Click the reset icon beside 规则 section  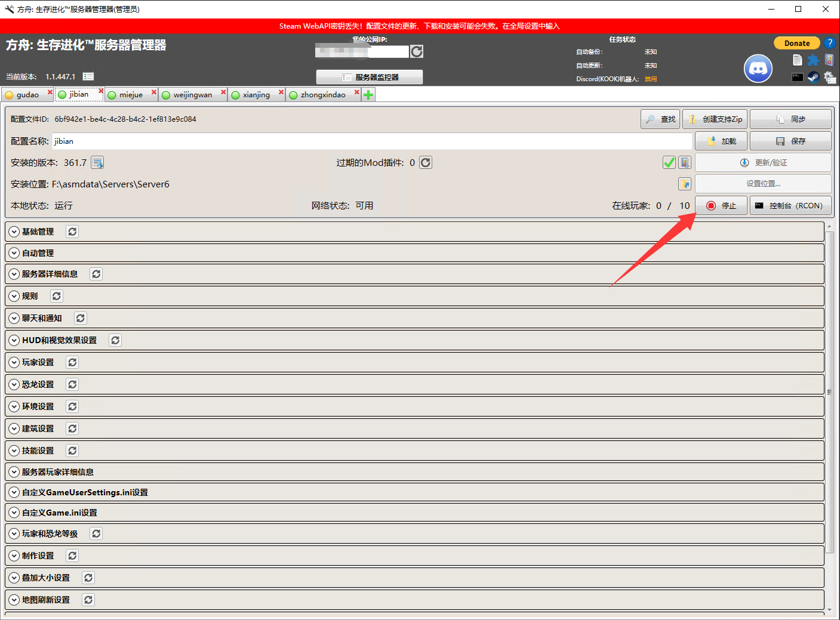[57, 296]
